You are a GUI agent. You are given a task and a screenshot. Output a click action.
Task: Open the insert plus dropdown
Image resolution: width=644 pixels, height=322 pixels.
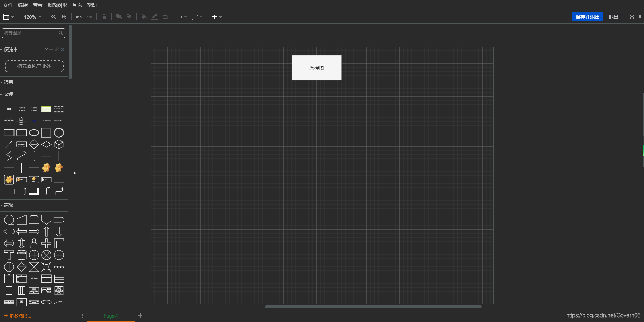(217, 17)
